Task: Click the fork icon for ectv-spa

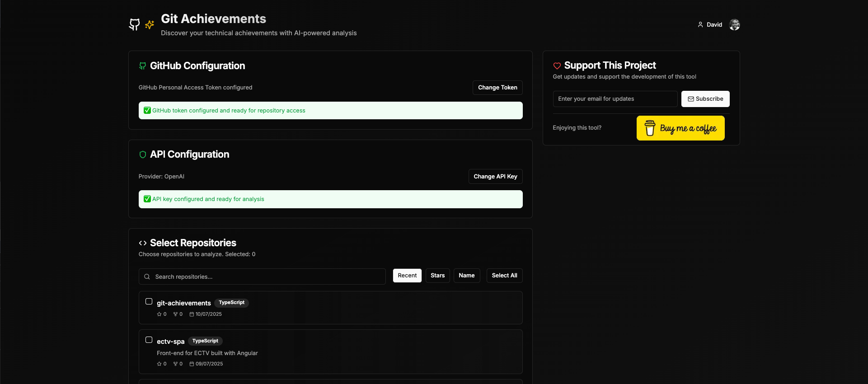Action: coord(175,364)
